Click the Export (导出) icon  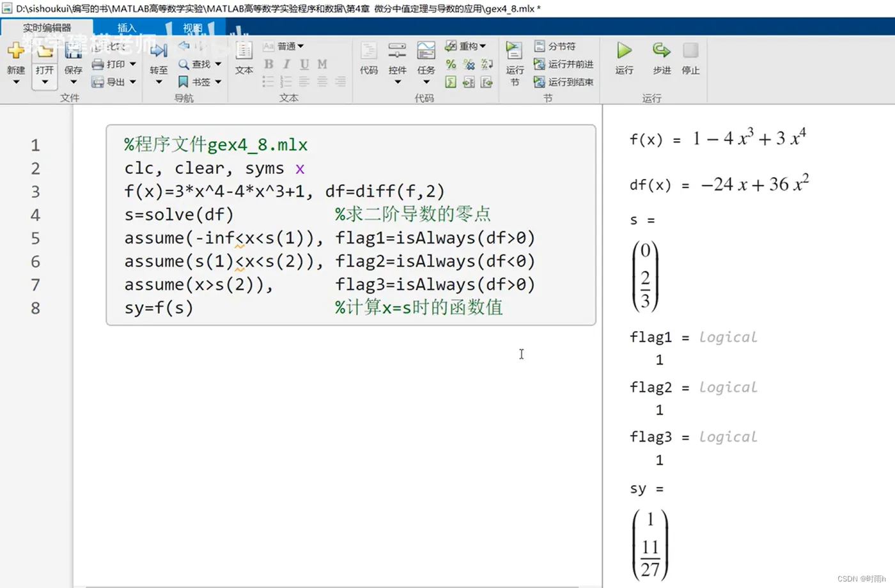[x=98, y=82]
